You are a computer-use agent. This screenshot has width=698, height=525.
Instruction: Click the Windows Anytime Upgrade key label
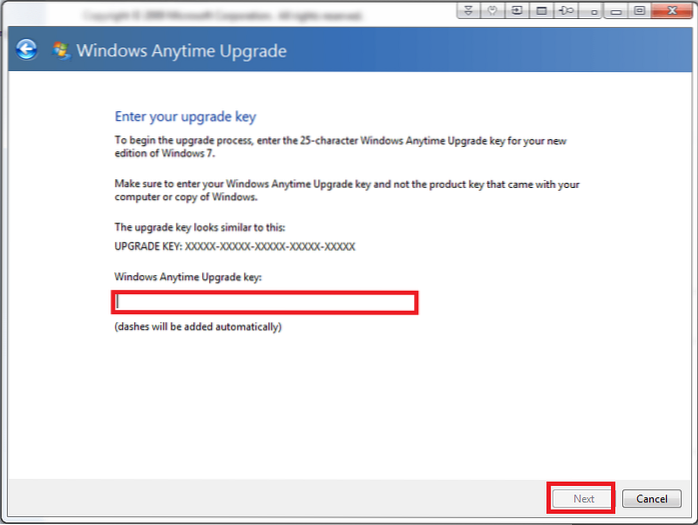click(x=188, y=277)
